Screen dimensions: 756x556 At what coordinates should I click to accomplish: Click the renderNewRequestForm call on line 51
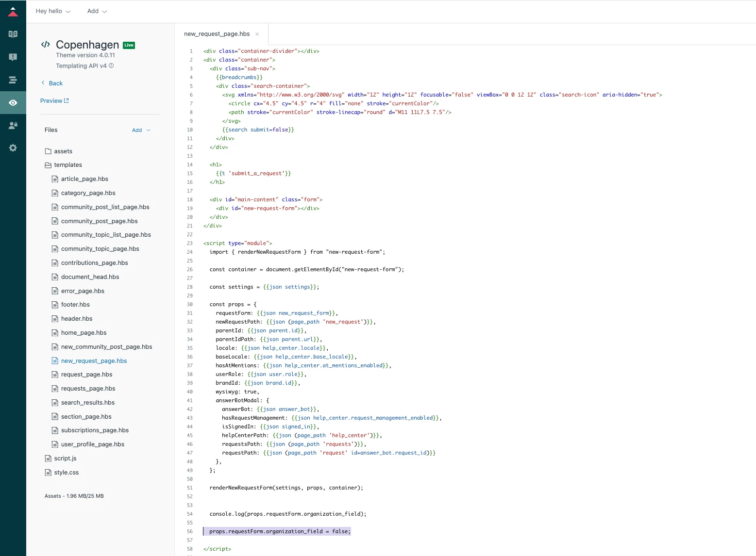[286, 488]
